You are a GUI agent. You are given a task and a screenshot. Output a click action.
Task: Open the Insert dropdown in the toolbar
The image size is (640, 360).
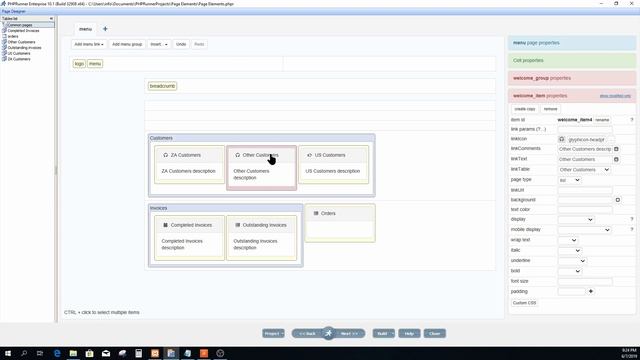coord(159,44)
